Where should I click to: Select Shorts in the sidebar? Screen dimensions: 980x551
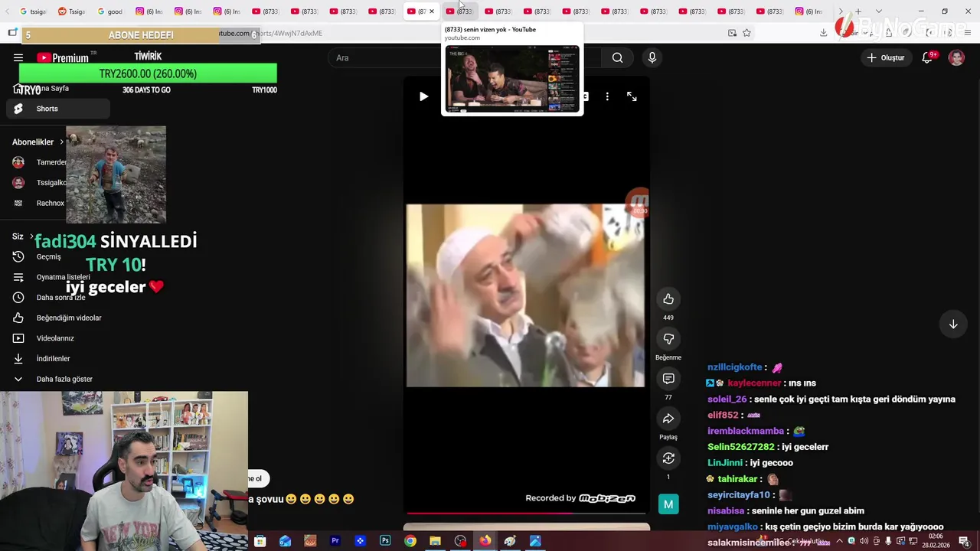[x=58, y=109]
